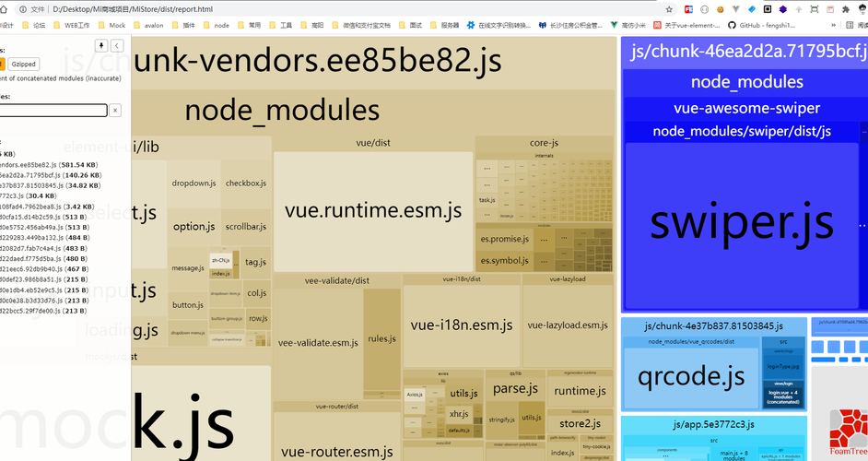Open the green screenshot capture extension
Image resolution: width=868 pixels, height=461 pixels.
815,9
